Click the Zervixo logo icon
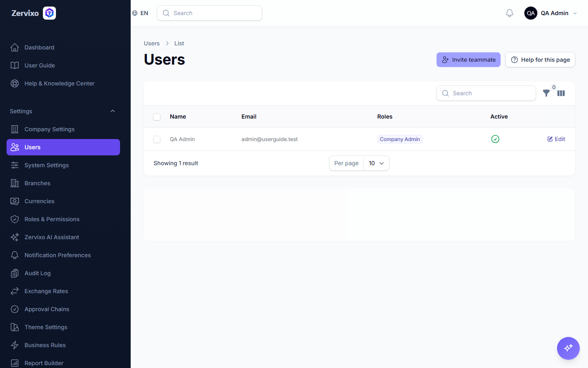 tap(49, 13)
